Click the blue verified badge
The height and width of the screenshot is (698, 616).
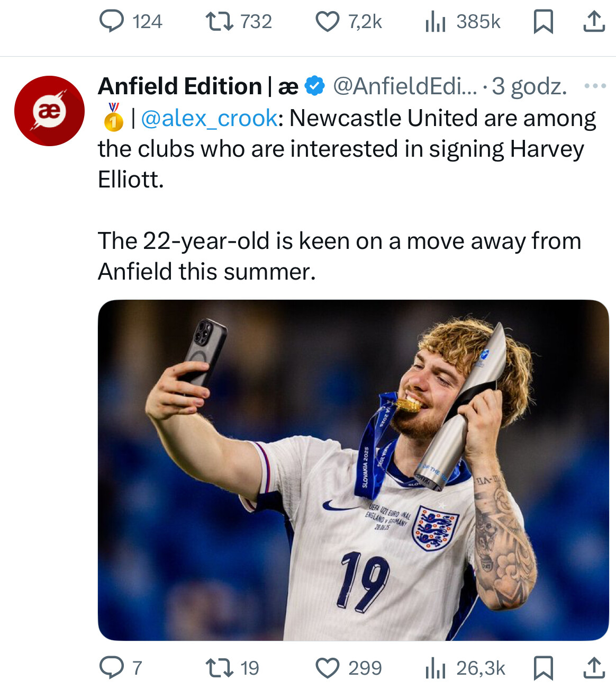[x=315, y=86]
